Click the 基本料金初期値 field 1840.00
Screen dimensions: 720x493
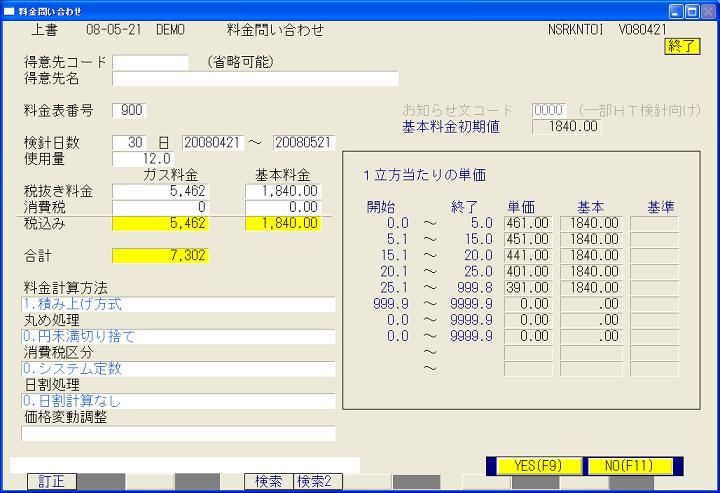566,126
